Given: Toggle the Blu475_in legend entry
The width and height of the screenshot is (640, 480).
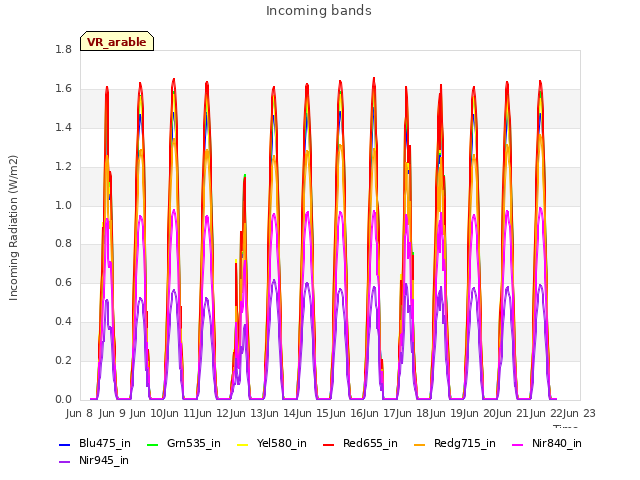Looking at the screenshot, I should [95, 443].
